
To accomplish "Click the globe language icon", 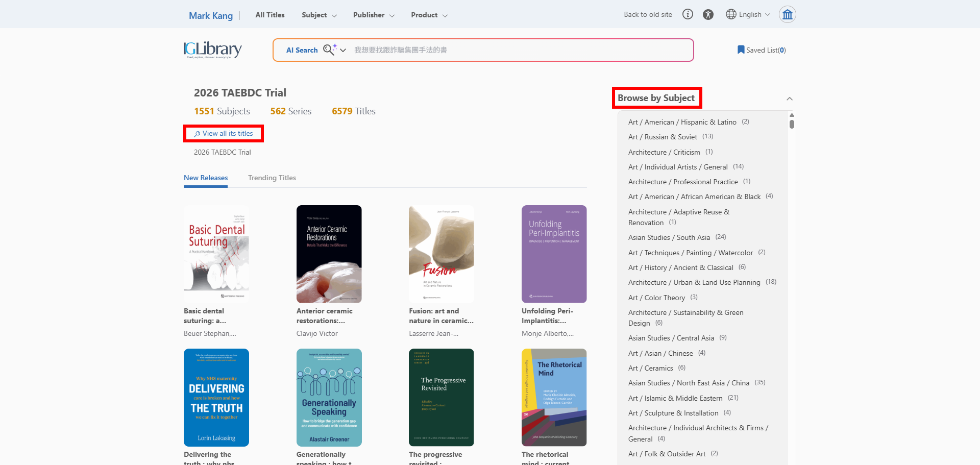I will [731, 14].
